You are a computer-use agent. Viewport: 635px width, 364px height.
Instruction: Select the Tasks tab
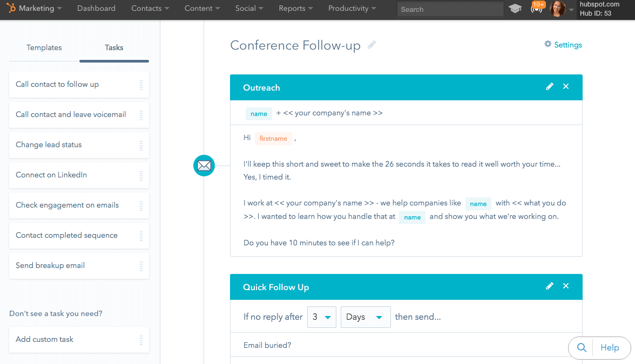[114, 47]
